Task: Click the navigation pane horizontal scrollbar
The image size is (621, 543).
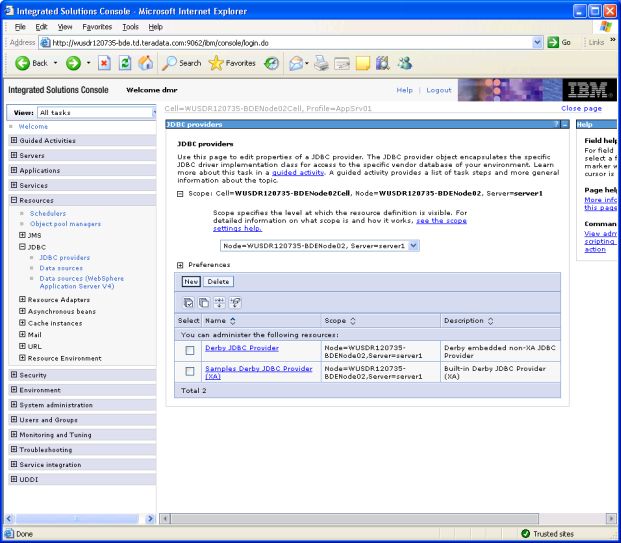Action: click(79, 518)
